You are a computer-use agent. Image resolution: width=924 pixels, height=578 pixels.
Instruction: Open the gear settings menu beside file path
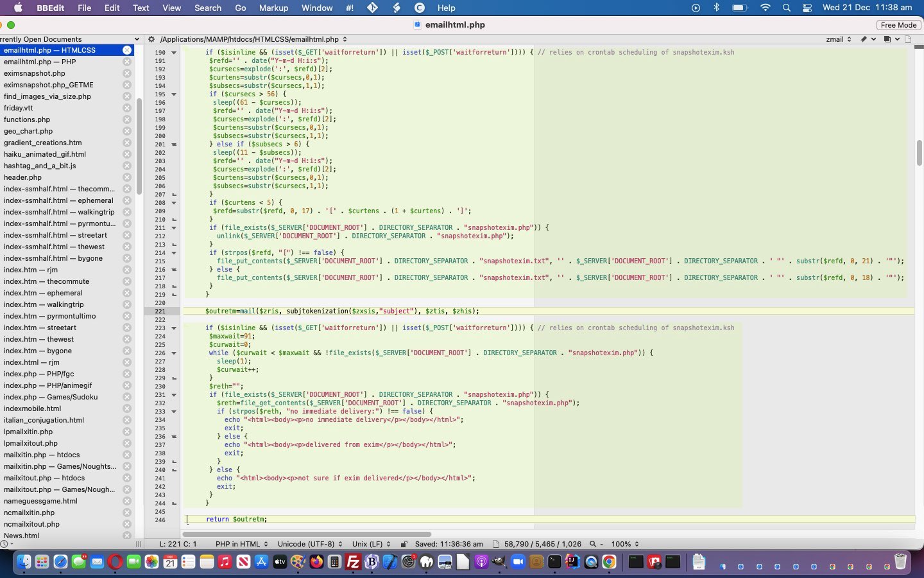[151, 39]
